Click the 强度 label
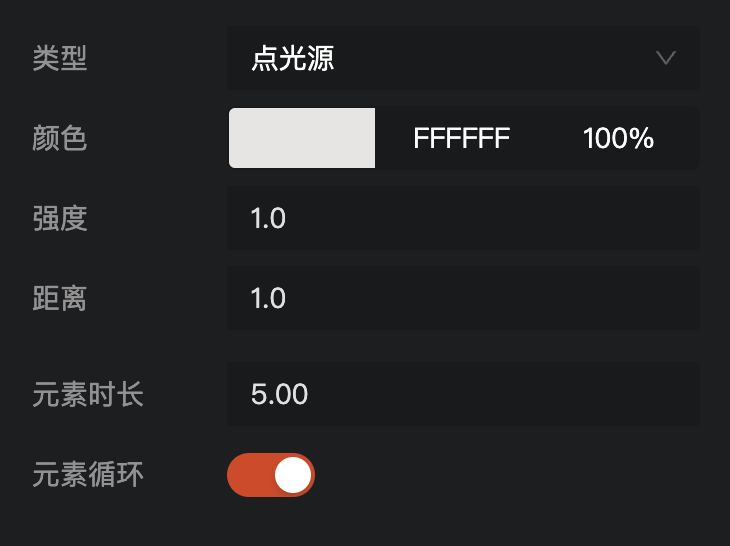This screenshot has height=546, width=730. 60,218
